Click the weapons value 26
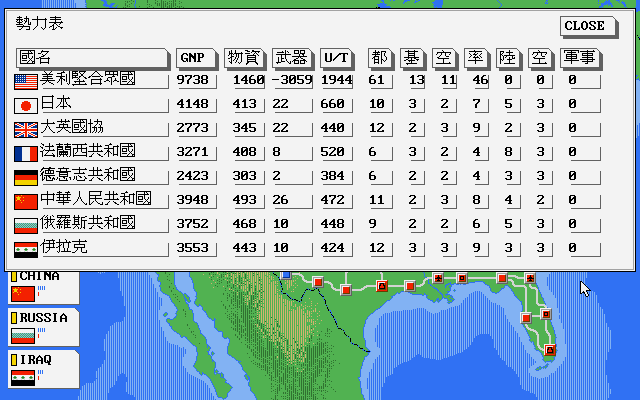 click(x=280, y=200)
